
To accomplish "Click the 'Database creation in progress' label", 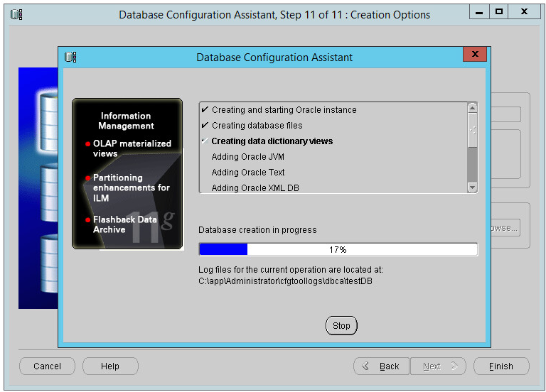I will (257, 230).
